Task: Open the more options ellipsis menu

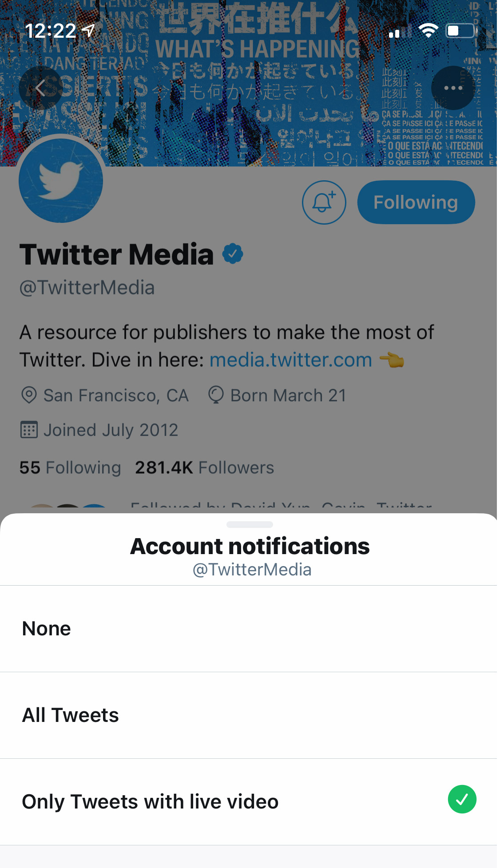Action: pos(452,87)
